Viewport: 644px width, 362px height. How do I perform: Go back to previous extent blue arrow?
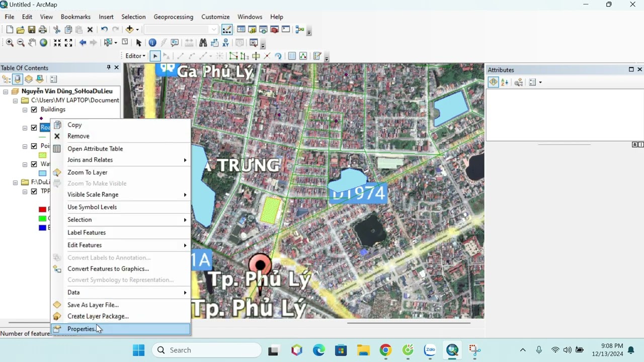click(83, 43)
